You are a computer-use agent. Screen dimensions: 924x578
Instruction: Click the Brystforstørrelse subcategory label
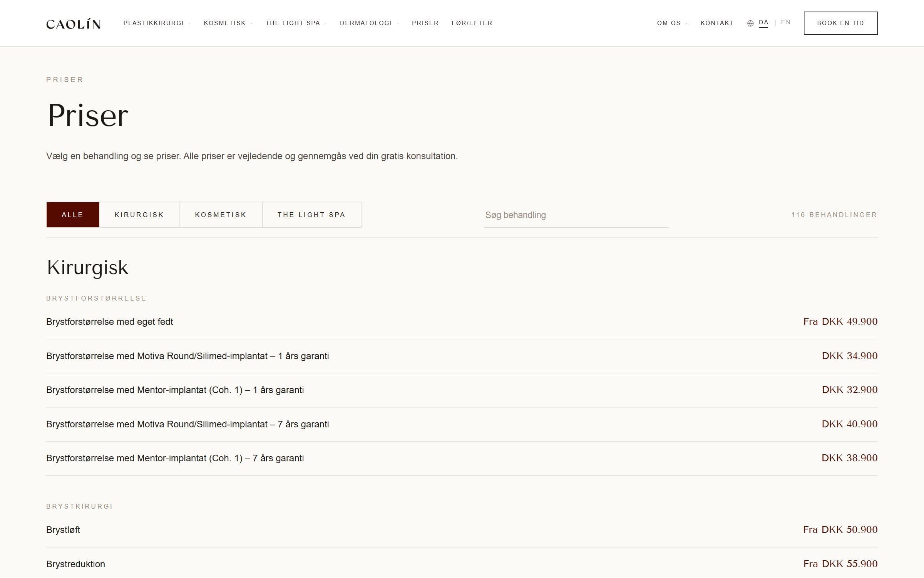pos(96,298)
